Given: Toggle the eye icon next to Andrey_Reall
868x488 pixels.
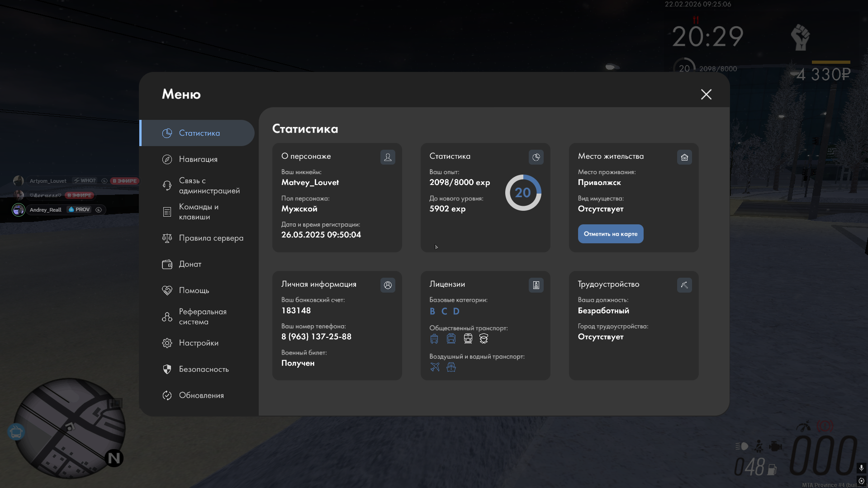Looking at the screenshot, I should click(x=99, y=210).
